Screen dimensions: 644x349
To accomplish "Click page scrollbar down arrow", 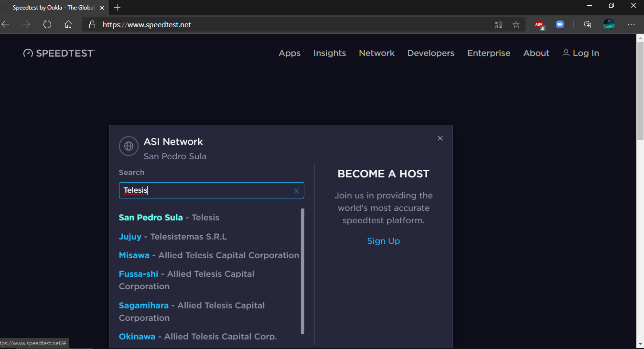I will tap(640, 344).
